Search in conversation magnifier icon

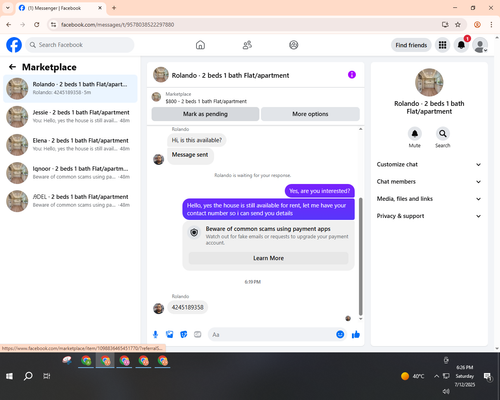click(x=443, y=134)
